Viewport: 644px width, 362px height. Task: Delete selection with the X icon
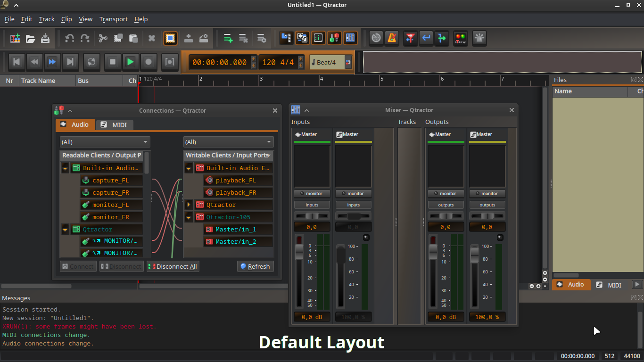click(152, 38)
